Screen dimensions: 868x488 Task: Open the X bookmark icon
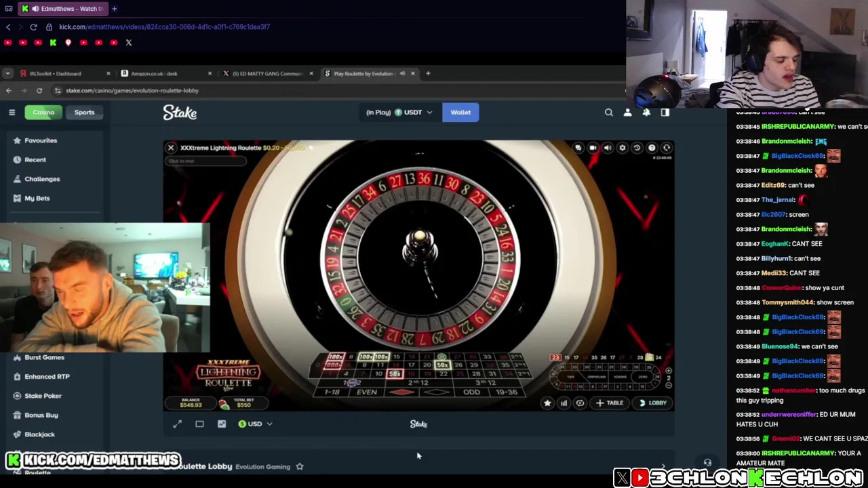pos(129,43)
